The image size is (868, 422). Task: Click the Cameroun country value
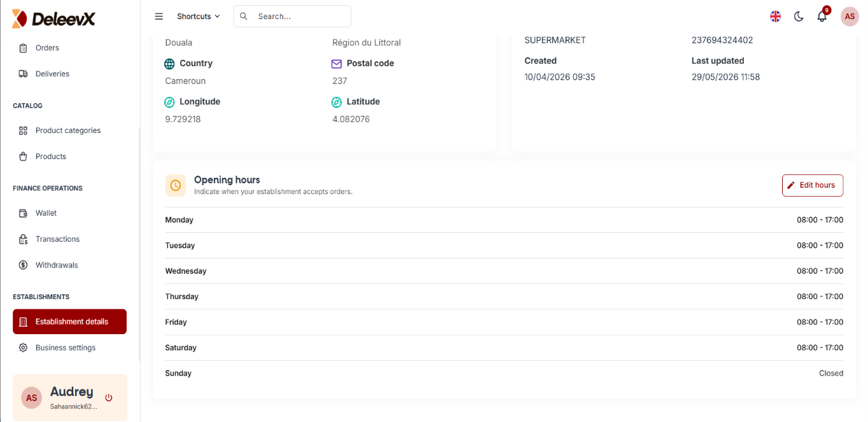pyautogui.click(x=186, y=81)
